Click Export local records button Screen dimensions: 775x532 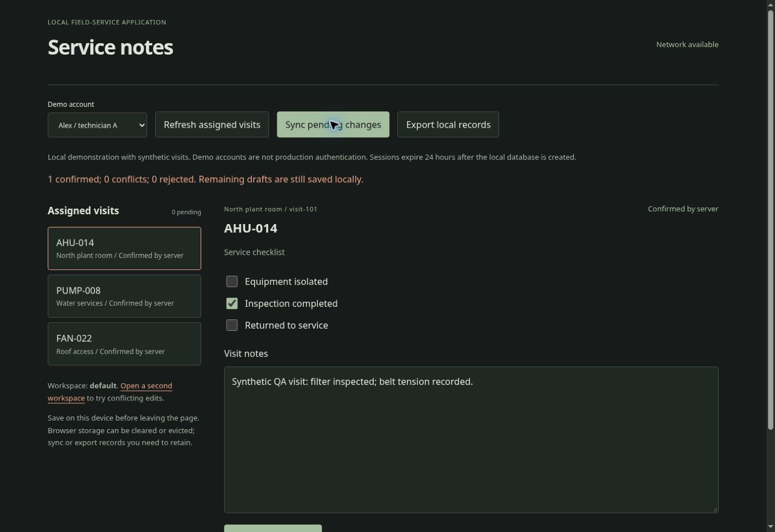tap(448, 125)
